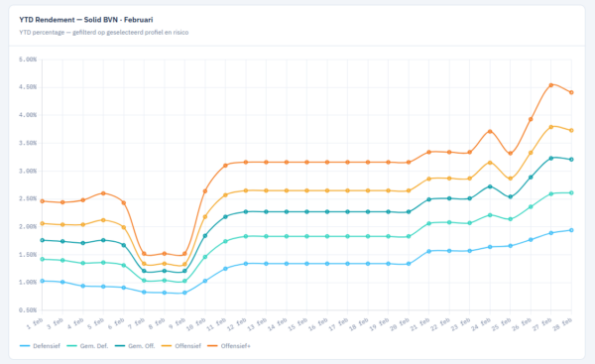
Task: Click the '5.00%' y-axis label
Action: point(28,60)
